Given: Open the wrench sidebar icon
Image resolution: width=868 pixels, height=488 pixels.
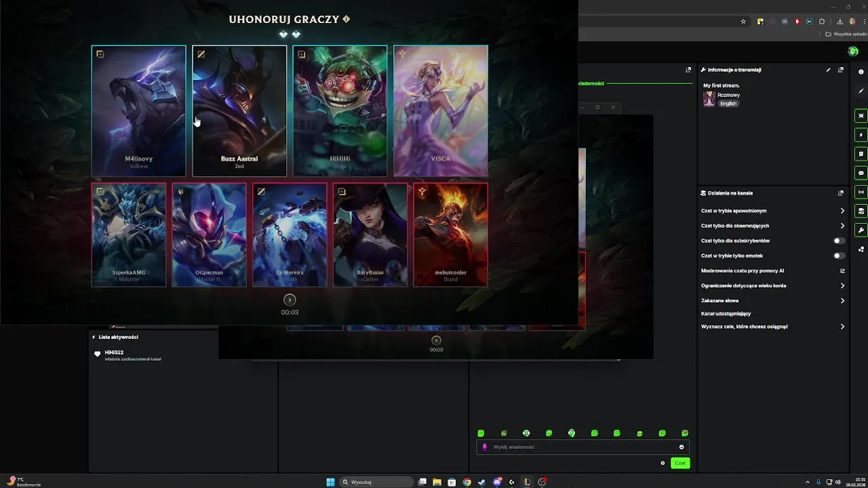Looking at the screenshot, I should pos(861,230).
